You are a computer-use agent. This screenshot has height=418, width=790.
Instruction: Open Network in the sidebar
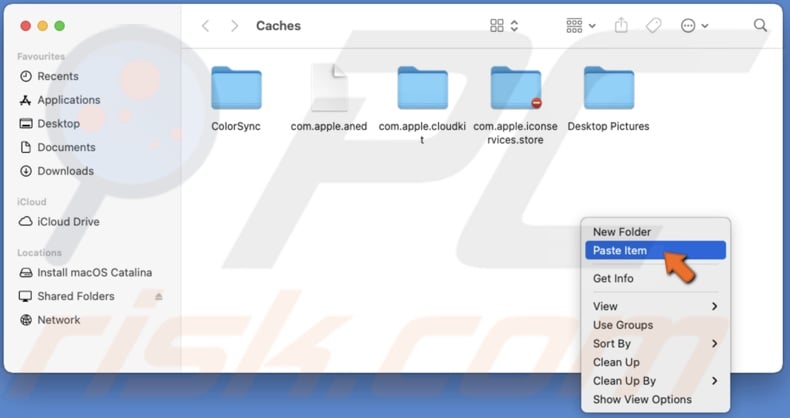[x=49, y=320]
